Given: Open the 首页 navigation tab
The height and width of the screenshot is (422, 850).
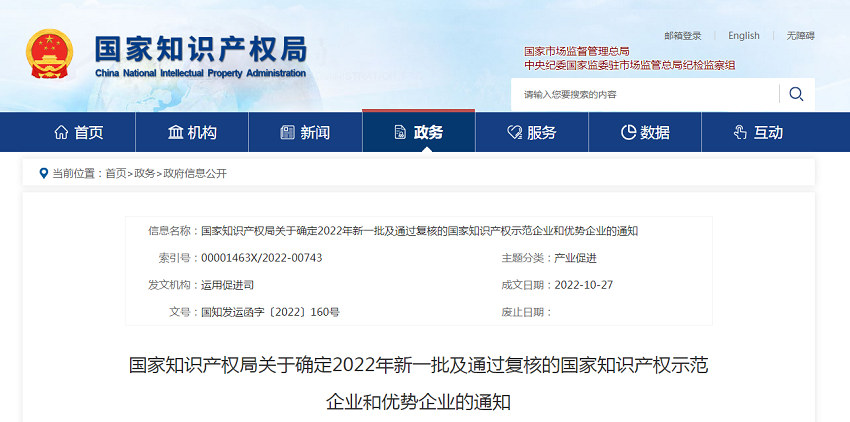Looking at the screenshot, I should pos(79,132).
